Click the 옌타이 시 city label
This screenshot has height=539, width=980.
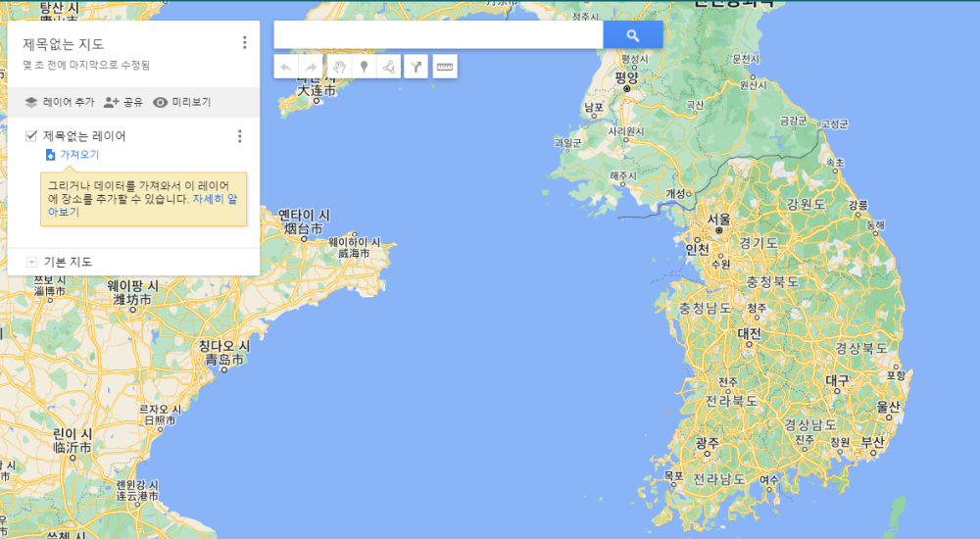pyautogui.click(x=304, y=215)
